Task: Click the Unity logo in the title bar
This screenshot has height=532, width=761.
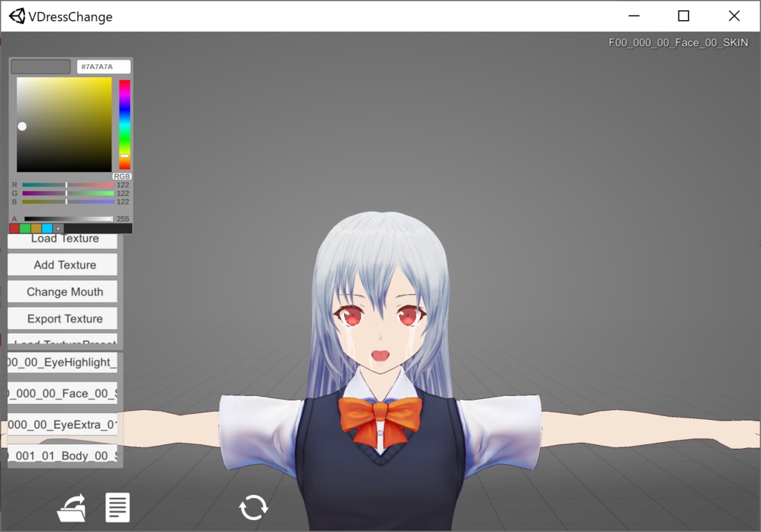Action: pyautogui.click(x=16, y=16)
